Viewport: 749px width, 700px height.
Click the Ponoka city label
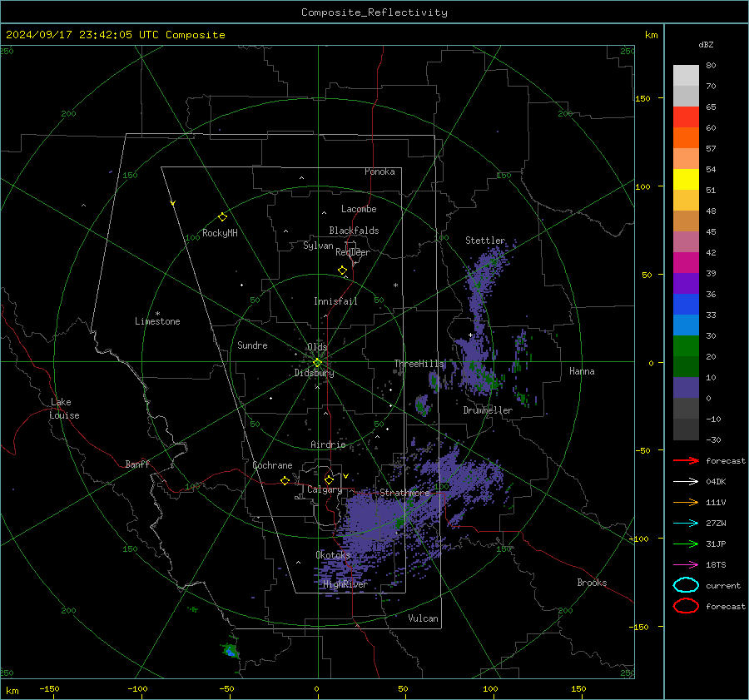point(379,171)
